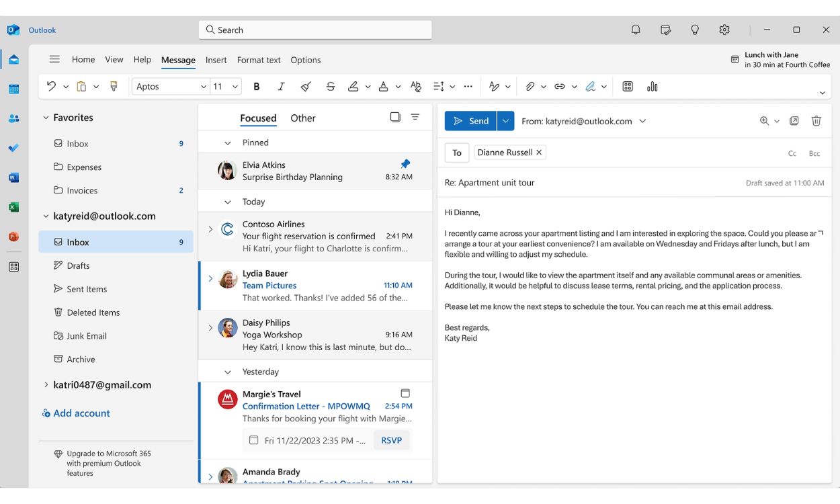Click the To recipients button
This screenshot has height=504, width=840.
click(456, 153)
